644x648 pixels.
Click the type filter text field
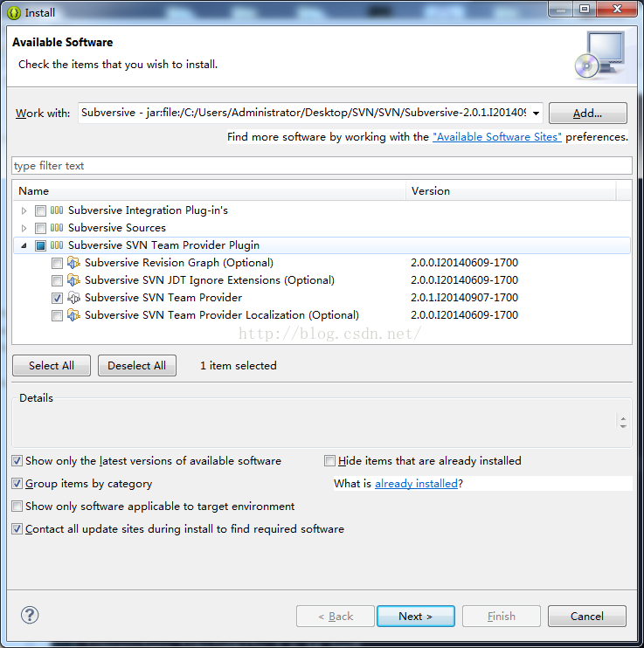[x=322, y=166]
